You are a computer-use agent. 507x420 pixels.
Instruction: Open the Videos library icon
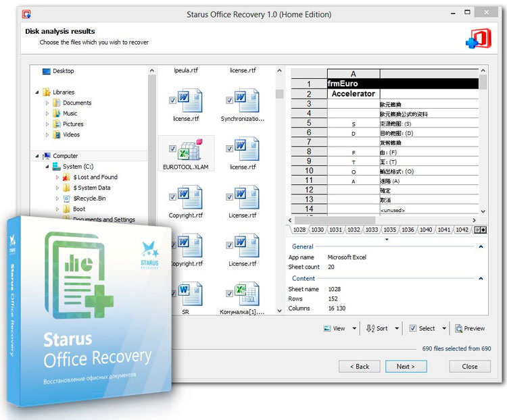(x=57, y=135)
